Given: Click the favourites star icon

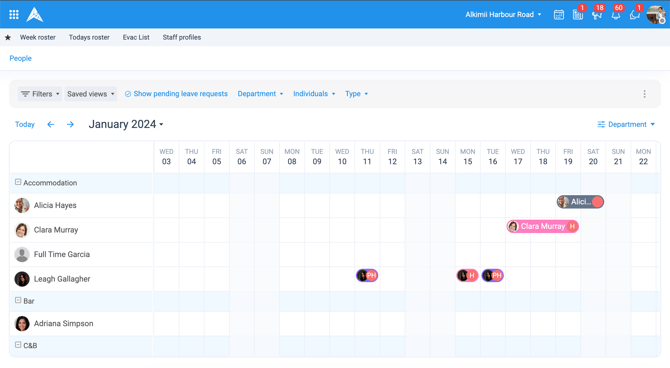Looking at the screenshot, I should pos(8,38).
